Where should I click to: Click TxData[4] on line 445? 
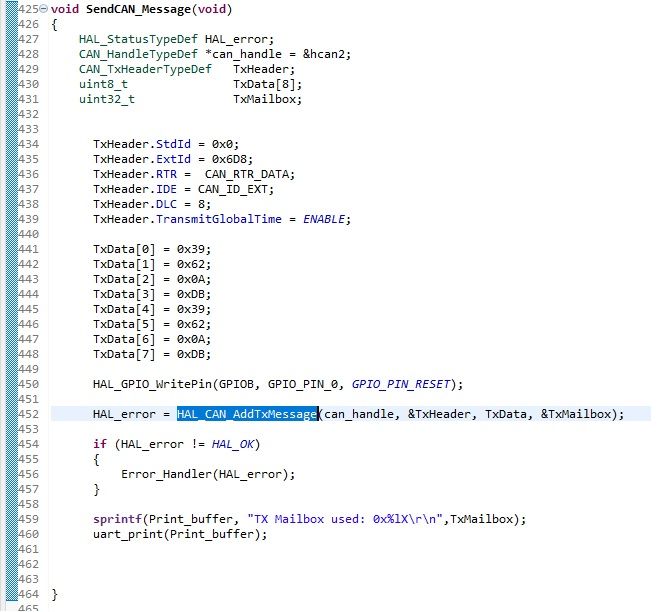124,309
